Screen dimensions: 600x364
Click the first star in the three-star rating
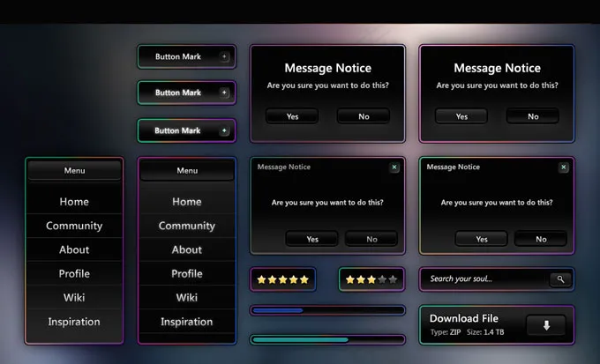click(x=350, y=279)
